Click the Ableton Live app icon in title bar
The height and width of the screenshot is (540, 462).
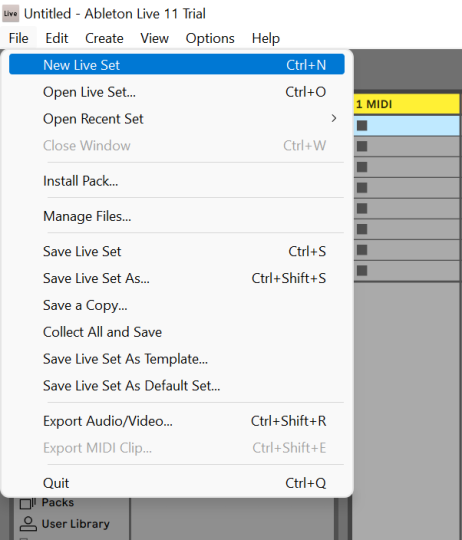pyautogui.click(x=10, y=14)
